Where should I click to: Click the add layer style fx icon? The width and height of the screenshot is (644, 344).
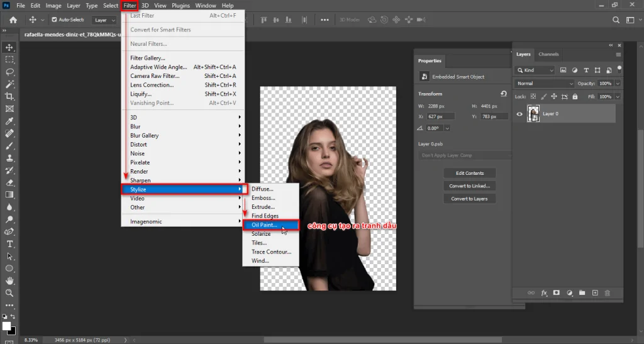544,293
